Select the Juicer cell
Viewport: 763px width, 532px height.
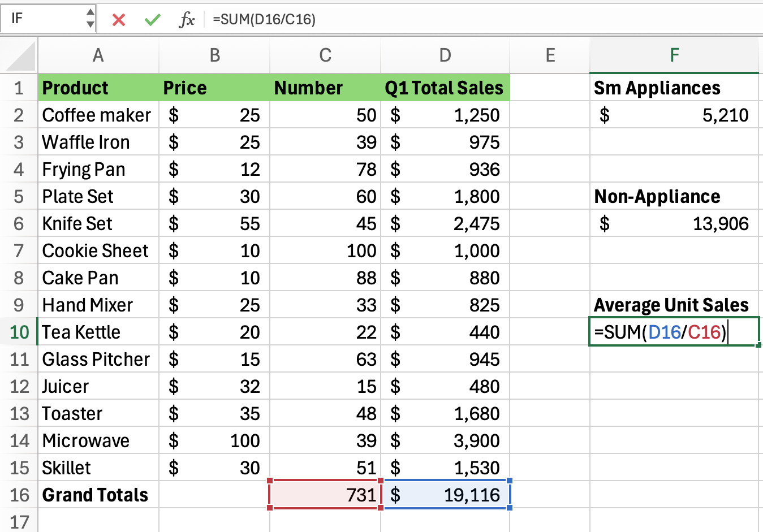(x=98, y=386)
